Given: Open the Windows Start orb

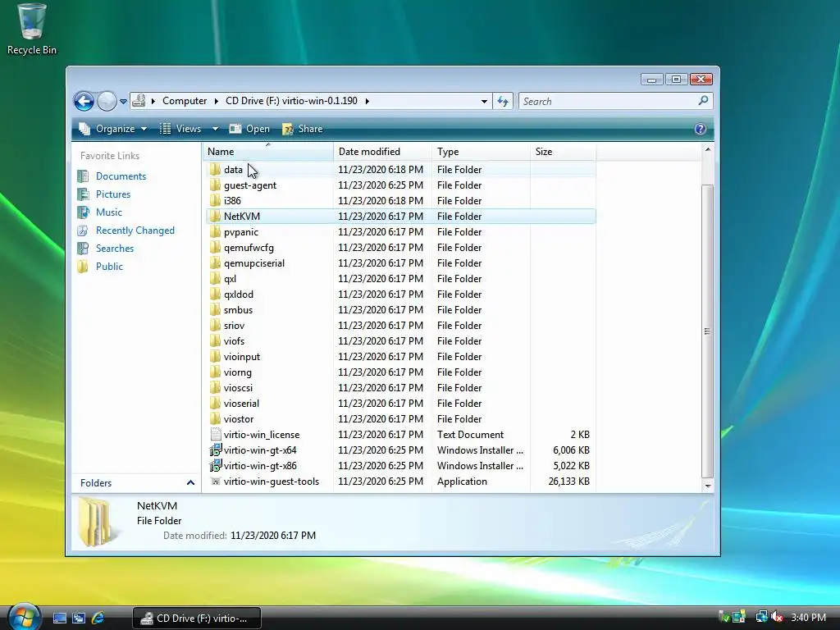Looking at the screenshot, I should pos(24,617).
